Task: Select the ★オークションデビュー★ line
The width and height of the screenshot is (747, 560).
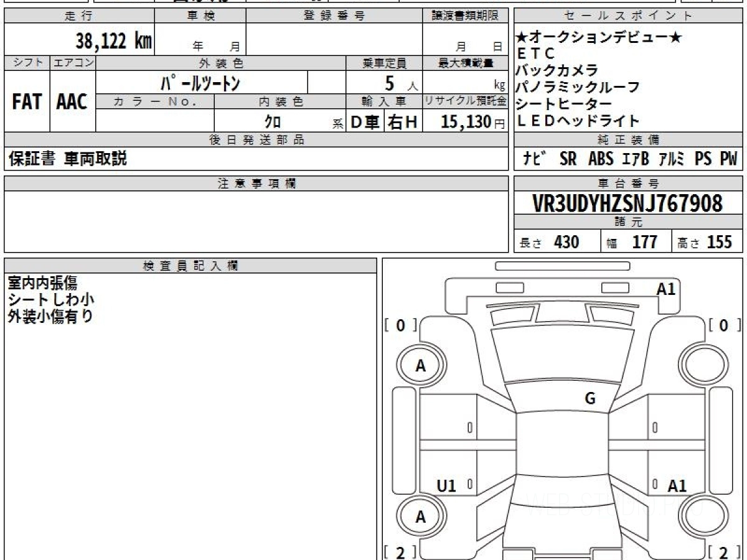Action: (599, 38)
